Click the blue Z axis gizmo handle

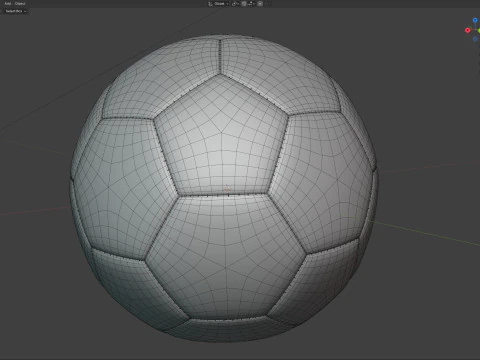[475, 20]
